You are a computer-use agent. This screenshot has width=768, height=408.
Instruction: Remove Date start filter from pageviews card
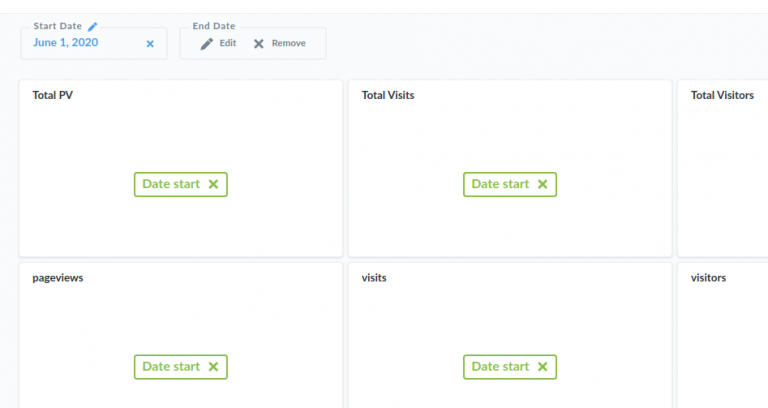coord(213,367)
